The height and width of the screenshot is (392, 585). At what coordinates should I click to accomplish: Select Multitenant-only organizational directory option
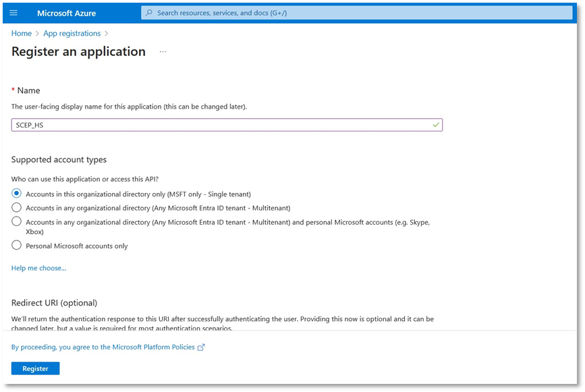17,208
